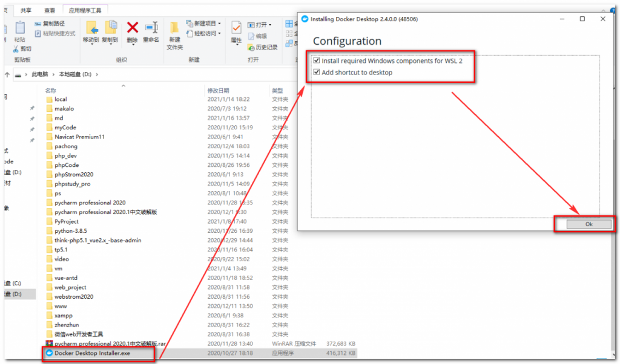The image size is (620, 364).
Task: Click the History (历史记录) icon
Action: 251,47
